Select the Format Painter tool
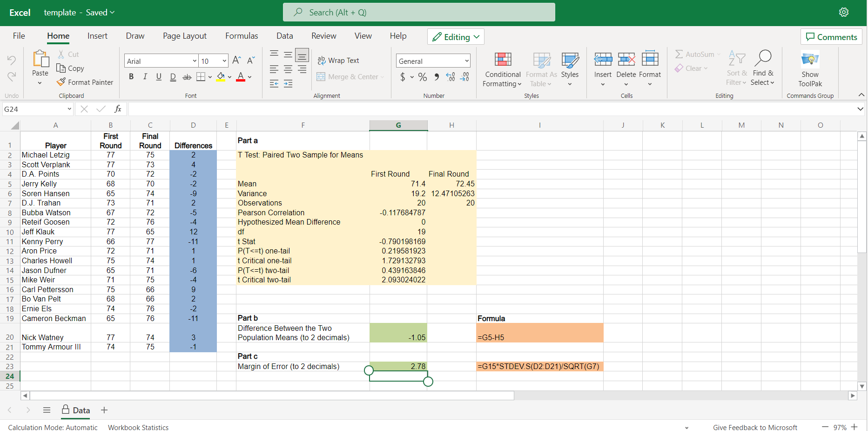The height and width of the screenshot is (431, 868). click(x=85, y=82)
